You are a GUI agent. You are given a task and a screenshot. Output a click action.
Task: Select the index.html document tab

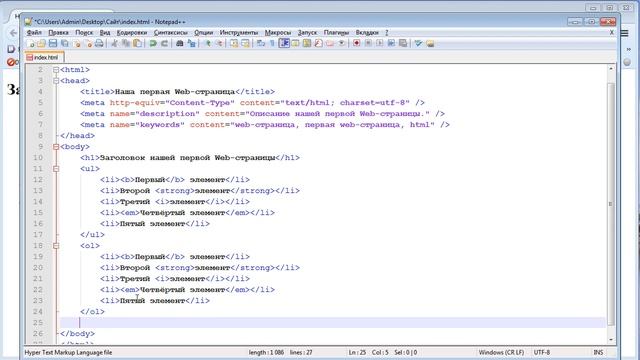44,58
